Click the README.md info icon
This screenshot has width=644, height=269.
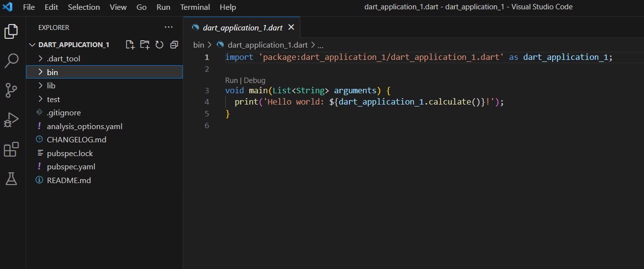point(39,180)
